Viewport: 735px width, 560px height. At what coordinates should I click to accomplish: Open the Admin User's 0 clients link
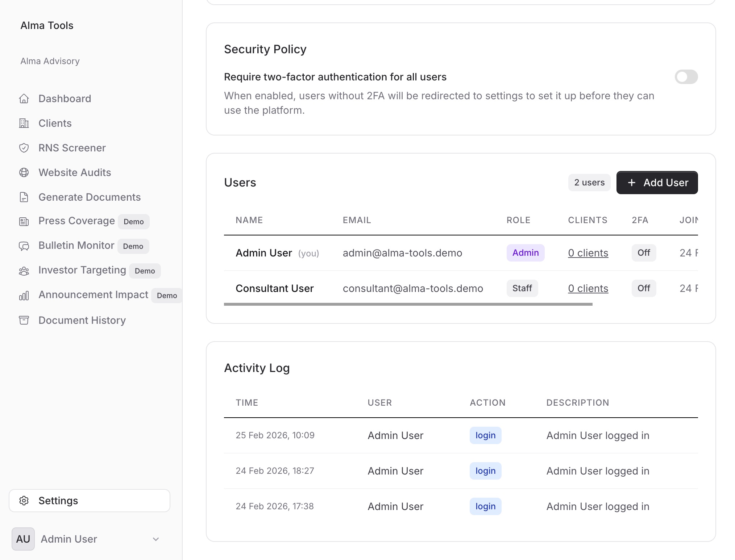588,253
